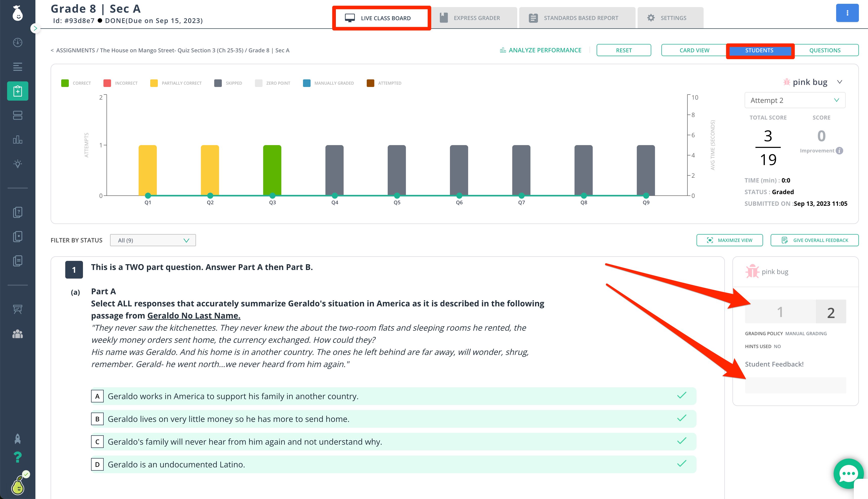Screen dimensions: 868x499
Task: Open the lines list icon in the sidebar
Action: tap(17, 66)
